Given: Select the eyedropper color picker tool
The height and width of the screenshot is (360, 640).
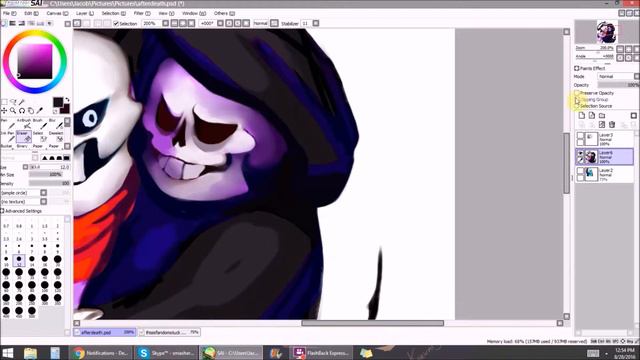Looking at the screenshot, I should [40, 111].
